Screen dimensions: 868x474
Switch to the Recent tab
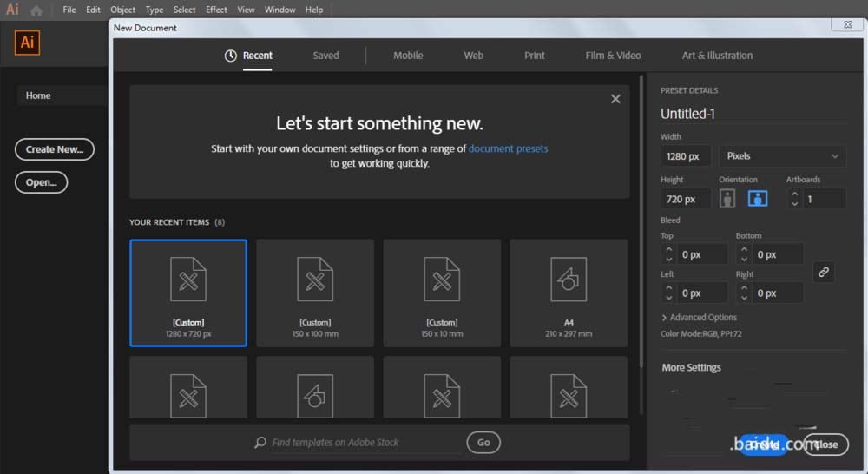pos(258,56)
